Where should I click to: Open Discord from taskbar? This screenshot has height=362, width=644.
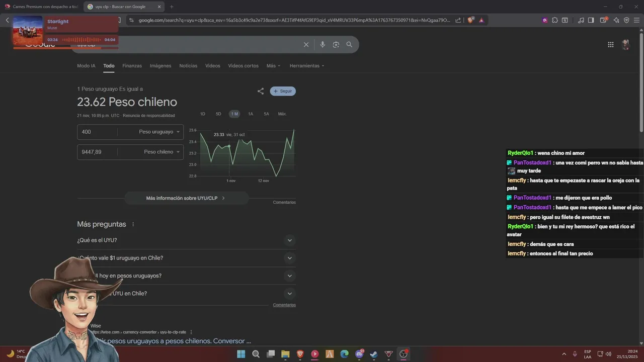point(359,354)
